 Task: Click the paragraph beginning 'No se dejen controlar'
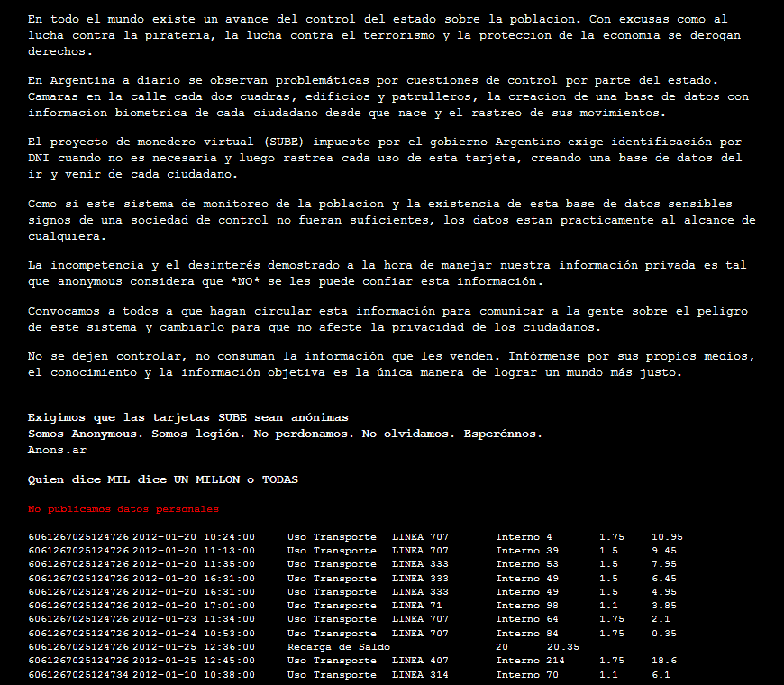(391, 364)
